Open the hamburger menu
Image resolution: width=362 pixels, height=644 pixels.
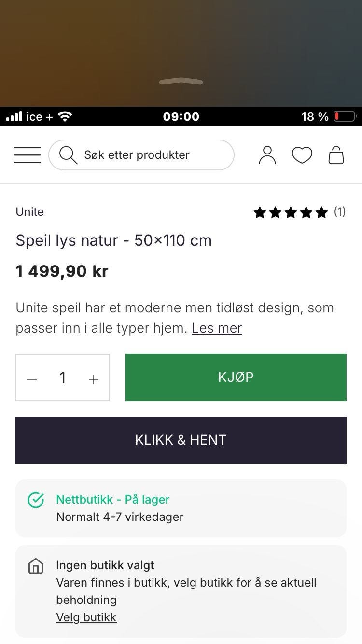click(28, 155)
